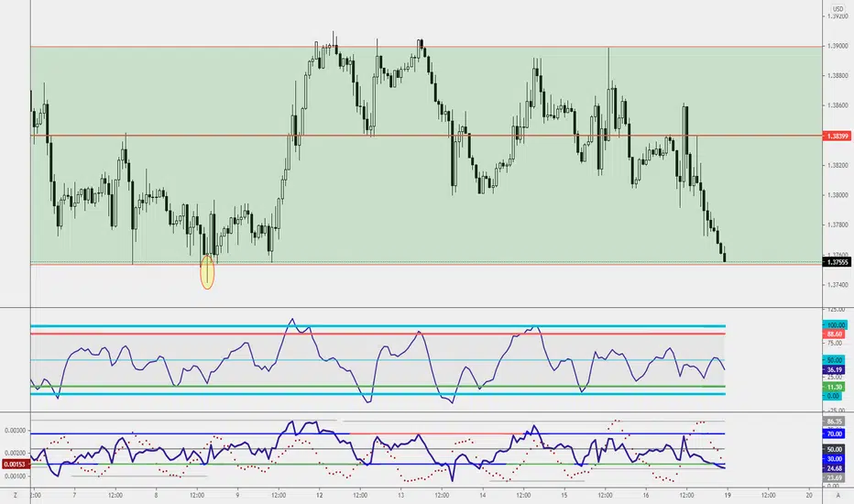The height and width of the screenshot is (504, 854).
Task: Select the green horizontal line at 11.30
Action: (378, 387)
